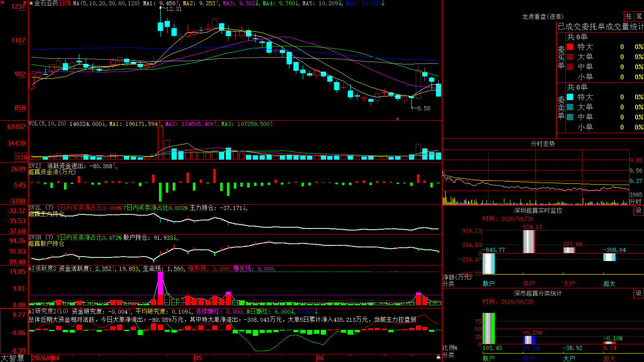This screenshot has height=362, width=644.
Task: Select the VOL(5,10,20) indicator label
Action: pos(47,124)
